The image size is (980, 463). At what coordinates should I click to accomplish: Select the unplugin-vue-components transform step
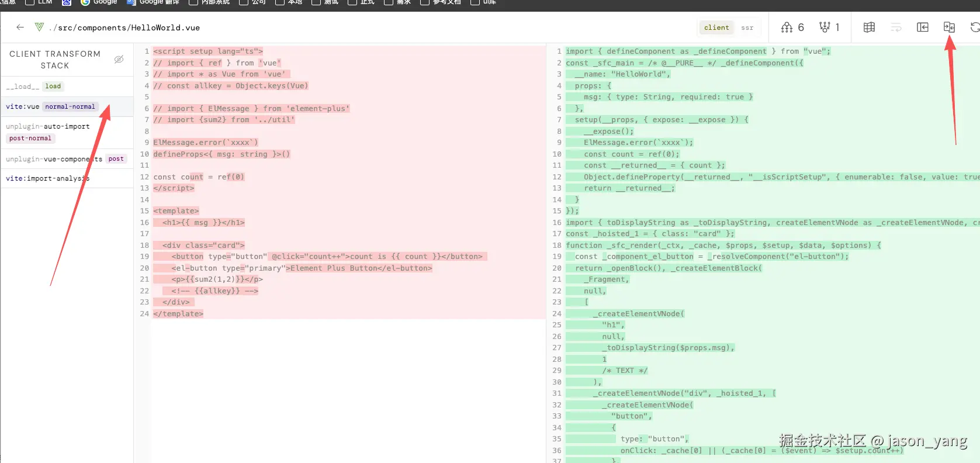click(67, 159)
